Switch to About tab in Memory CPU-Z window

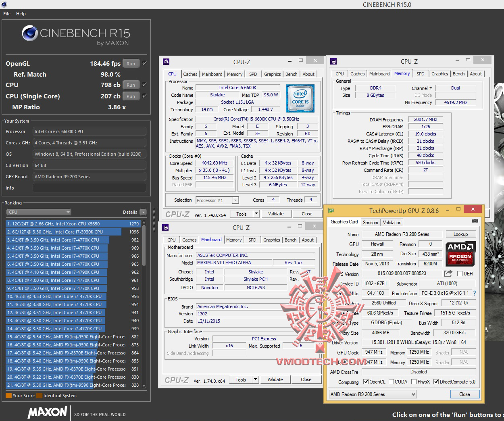476,74
